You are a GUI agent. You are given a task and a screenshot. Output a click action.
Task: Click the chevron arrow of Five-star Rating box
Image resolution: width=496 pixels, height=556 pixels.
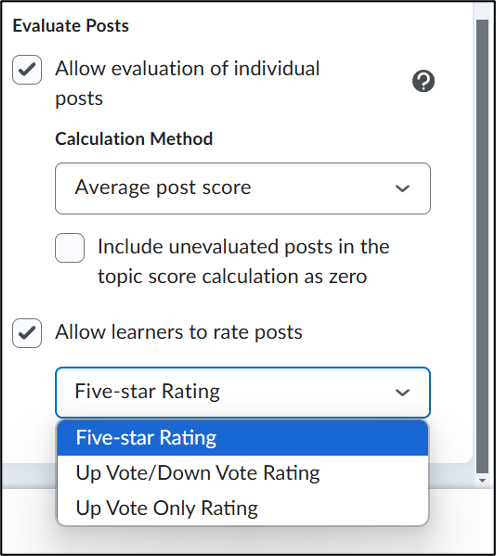coord(402,393)
